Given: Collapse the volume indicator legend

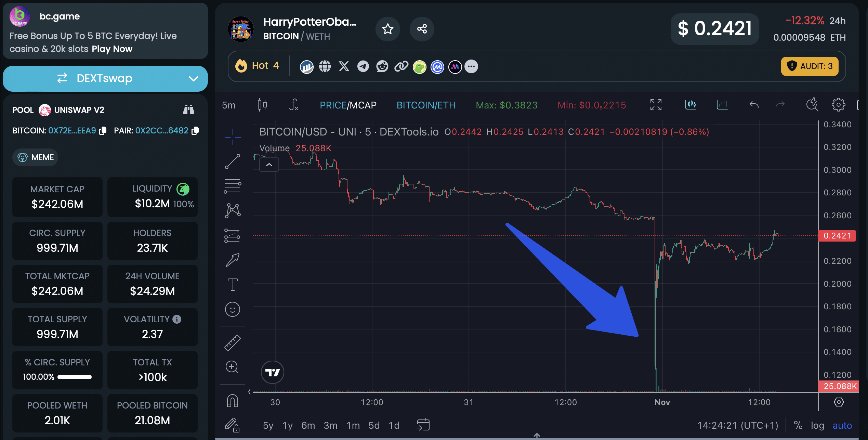Looking at the screenshot, I should 269,165.
